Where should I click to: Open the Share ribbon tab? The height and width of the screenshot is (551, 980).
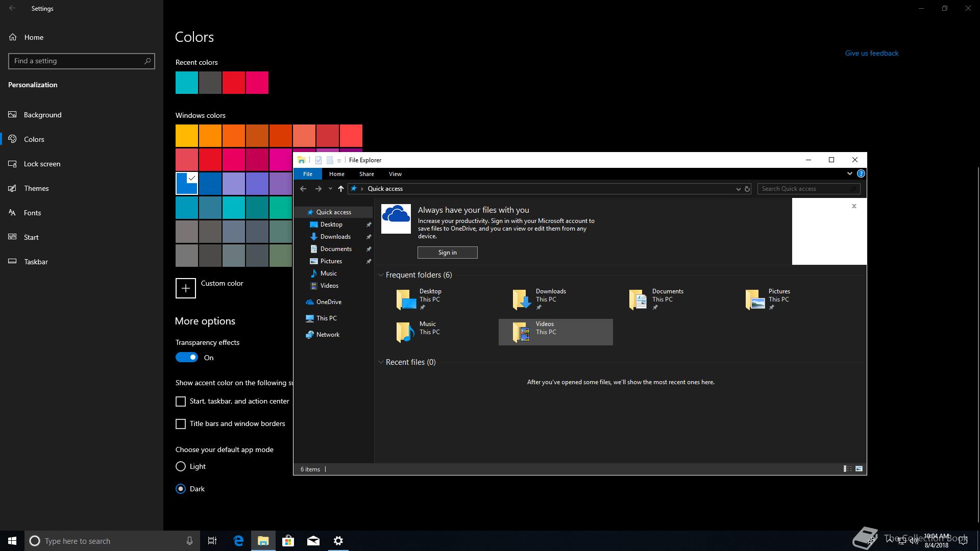pyautogui.click(x=366, y=174)
